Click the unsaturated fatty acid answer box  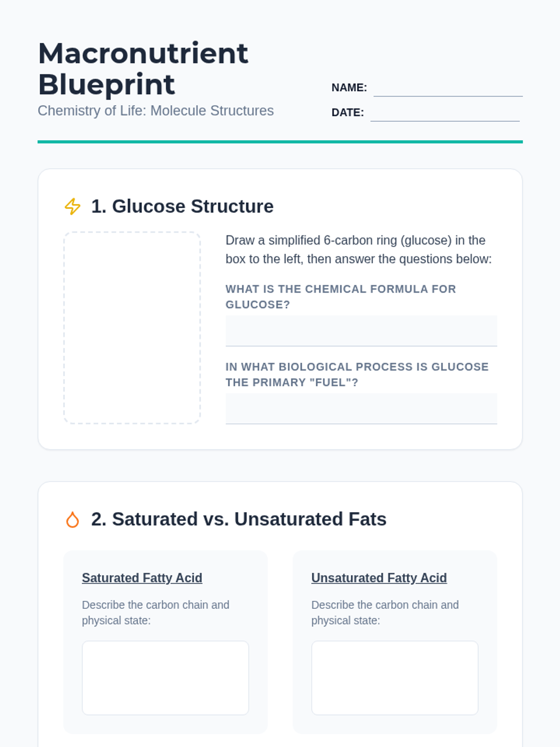pyautogui.click(x=394, y=677)
